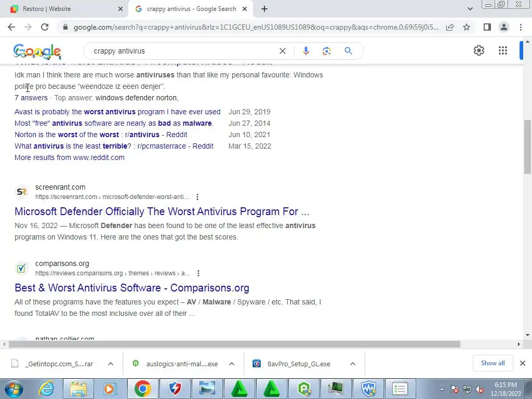Bookmark this page with the star icon
Screen dimensions: 532x399
pos(467,27)
